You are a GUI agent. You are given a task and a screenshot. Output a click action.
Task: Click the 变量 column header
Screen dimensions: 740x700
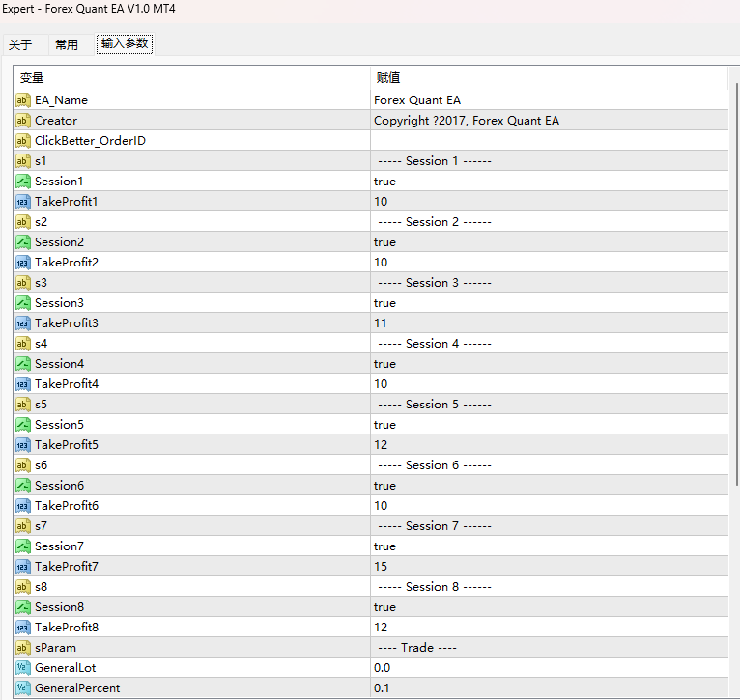[192, 78]
